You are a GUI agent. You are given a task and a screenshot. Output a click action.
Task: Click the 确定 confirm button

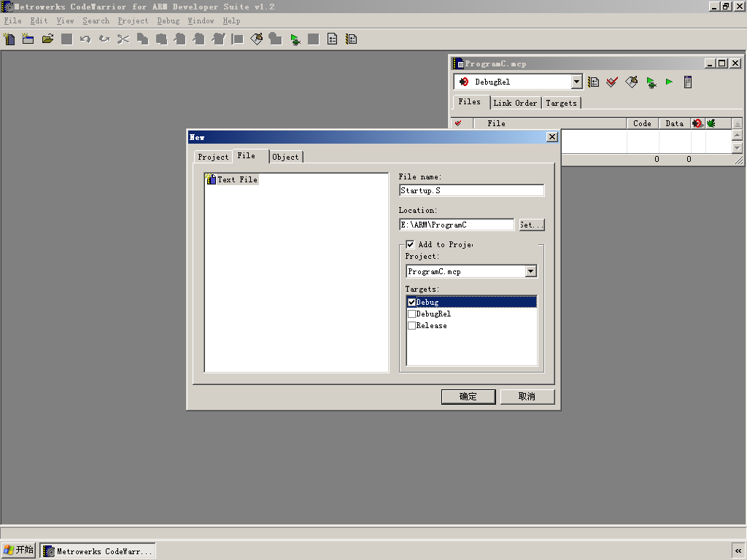pos(468,397)
